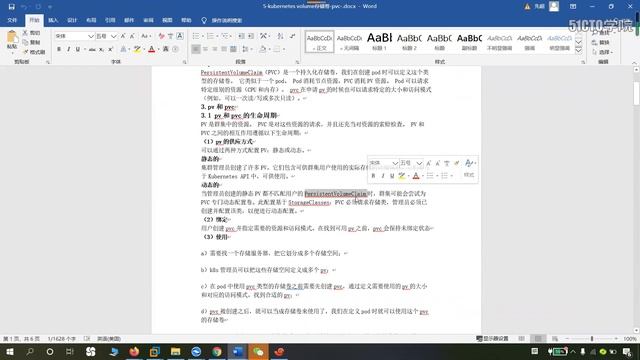Adjust the zoom slider in status bar
Viewport: 640px width, 360px height.
click(592, 339)
